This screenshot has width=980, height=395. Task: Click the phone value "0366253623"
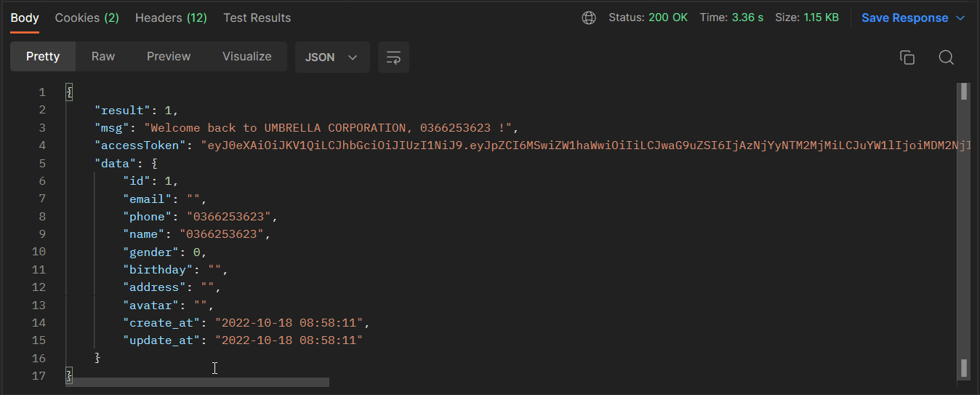(228, 217)
